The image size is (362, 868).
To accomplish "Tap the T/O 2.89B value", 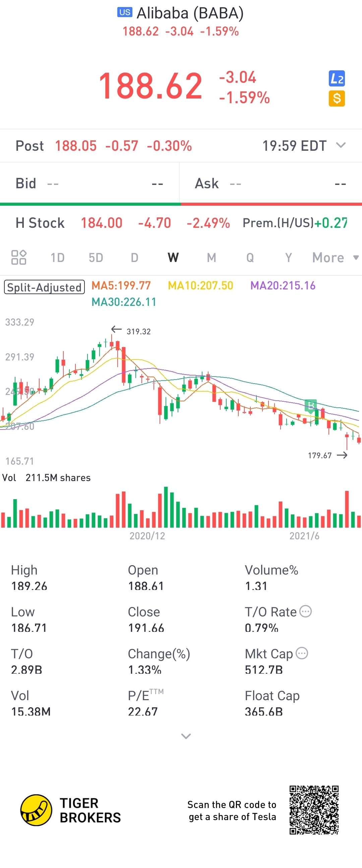I will click(26, 670).
